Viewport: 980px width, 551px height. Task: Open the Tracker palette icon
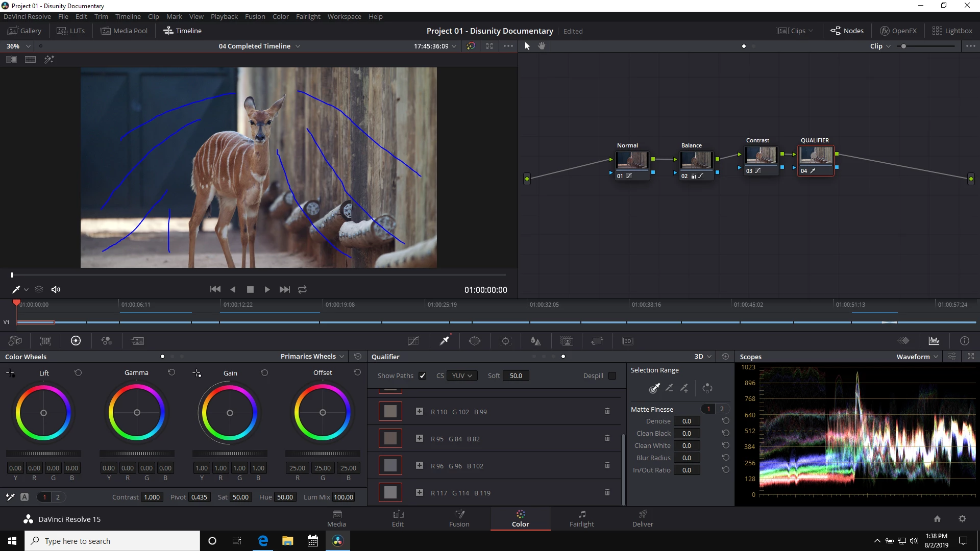(505, 341)
